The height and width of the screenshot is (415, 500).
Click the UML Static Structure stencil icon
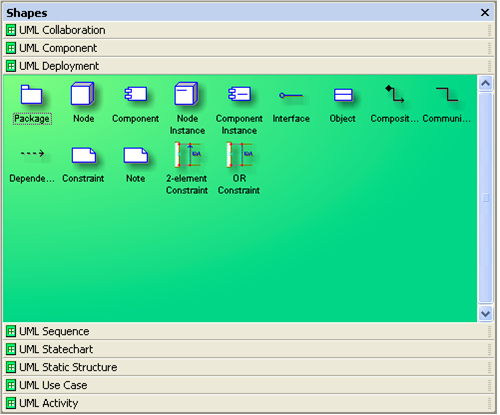(x=11, y=368)
